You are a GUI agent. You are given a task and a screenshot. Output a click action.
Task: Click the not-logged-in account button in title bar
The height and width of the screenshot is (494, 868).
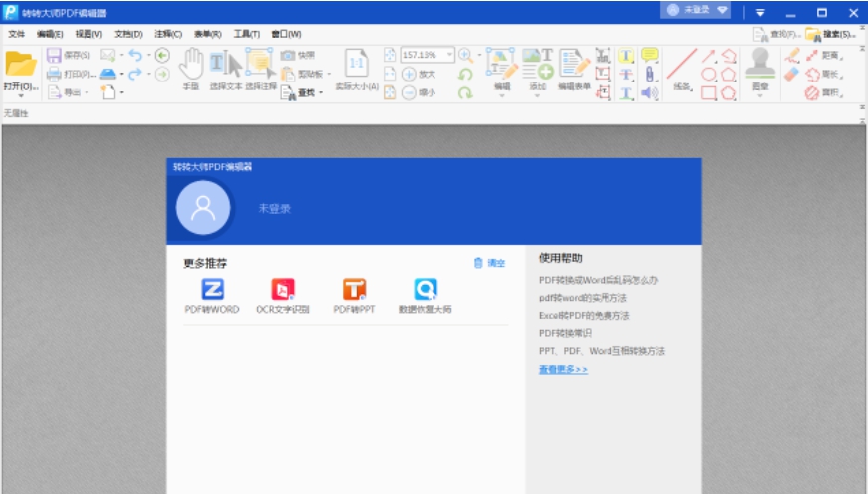click(695, 10)
